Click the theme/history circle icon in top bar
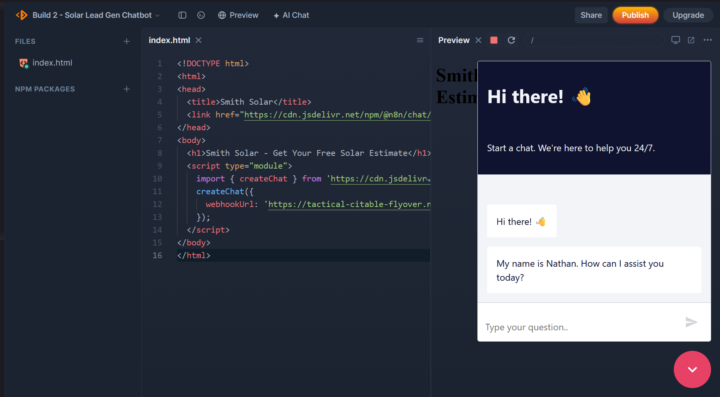This screenshot has height=397, width=720. tap(201, 15)
